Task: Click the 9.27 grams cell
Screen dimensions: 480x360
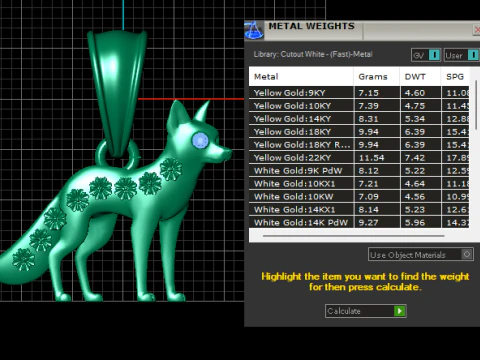Action: click(x=377, y=222)
